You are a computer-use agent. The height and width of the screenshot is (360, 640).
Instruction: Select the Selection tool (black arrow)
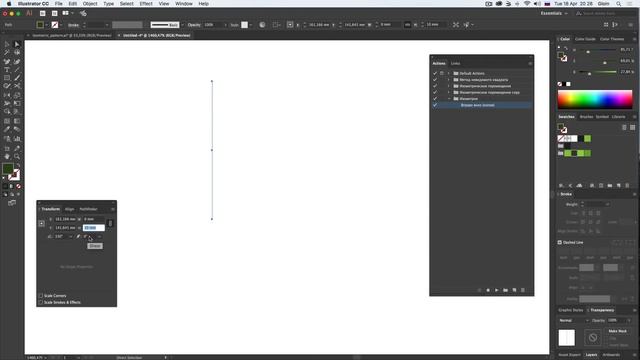point(7,44)
